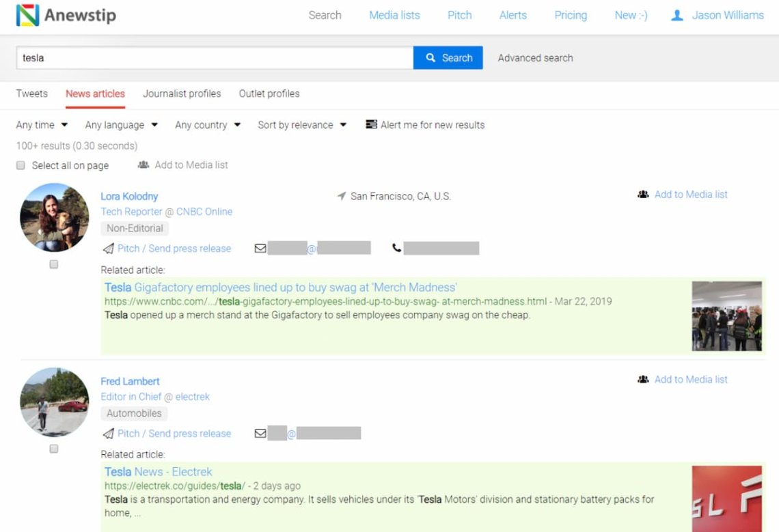Image resolution: width=779 pixels, height=532 pixels.
Task: Tick the checkbox under Fred Lambert's photo
Action: (x=54, y=449)
